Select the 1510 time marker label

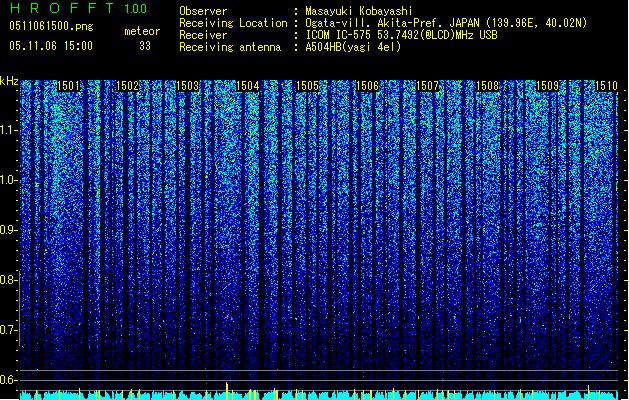[x=606, y=86]
